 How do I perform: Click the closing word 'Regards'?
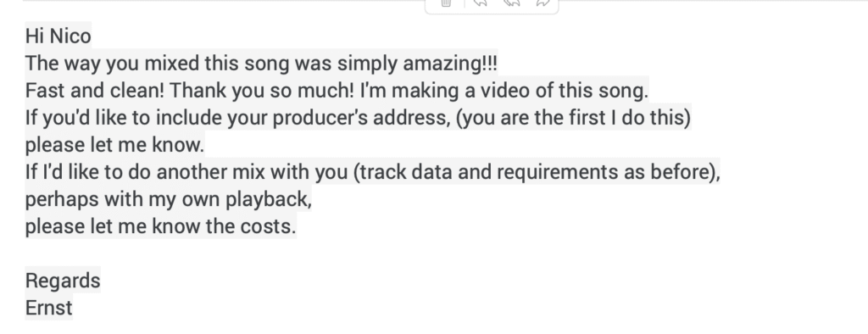coord(63,281)
